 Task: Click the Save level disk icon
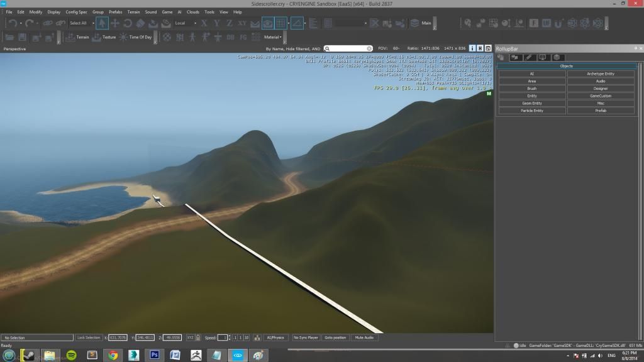pos(22,37)
